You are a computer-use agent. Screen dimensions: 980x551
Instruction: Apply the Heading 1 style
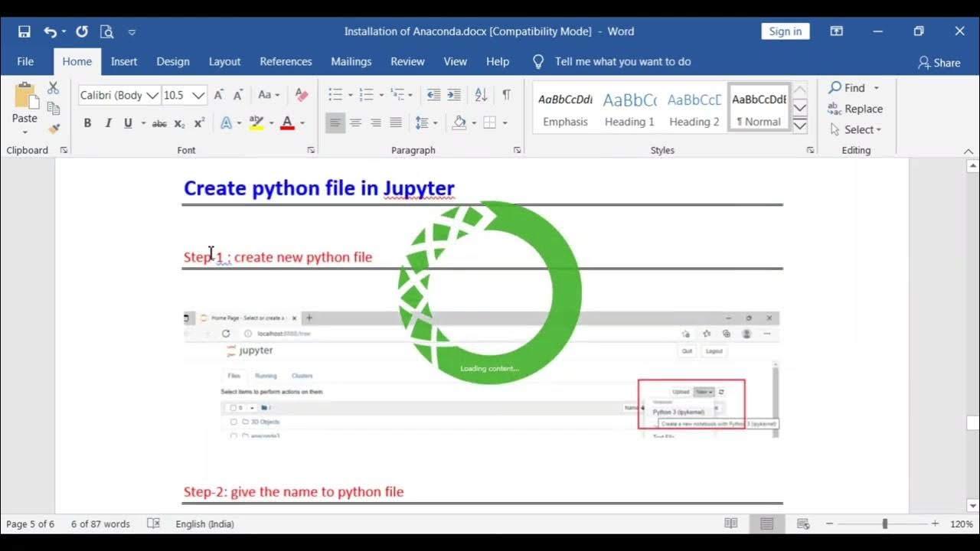(x=629, y=108)
